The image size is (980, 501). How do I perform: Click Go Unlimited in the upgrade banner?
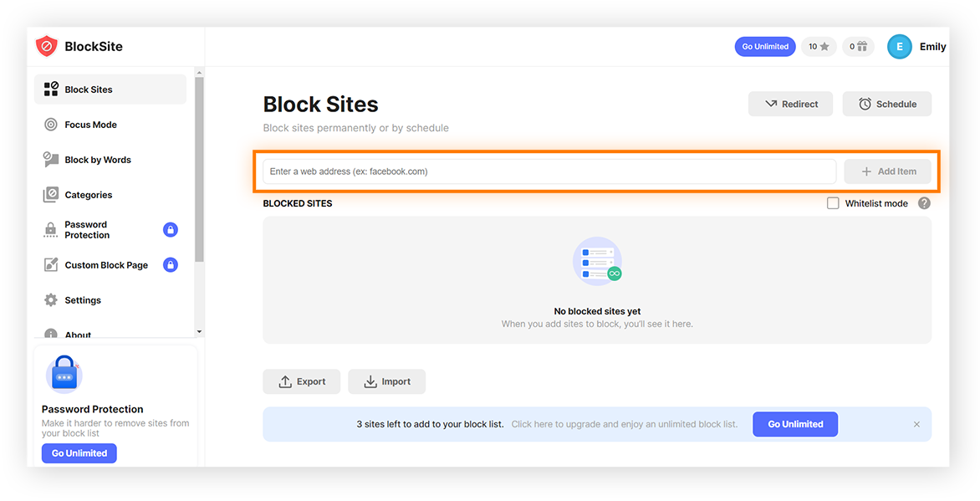794,424
